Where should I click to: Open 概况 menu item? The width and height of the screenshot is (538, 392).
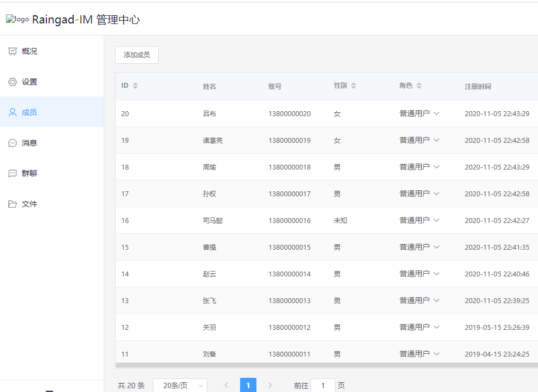pyautogui.click(x=52, y=51)
